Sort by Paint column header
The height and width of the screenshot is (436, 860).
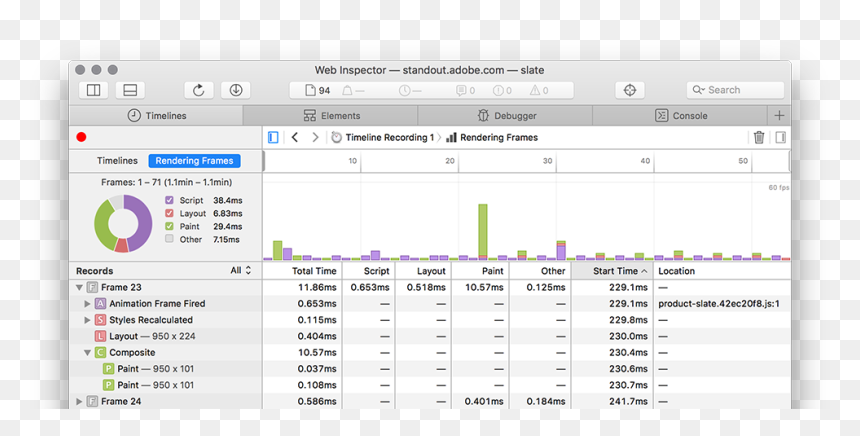point(480,271)
